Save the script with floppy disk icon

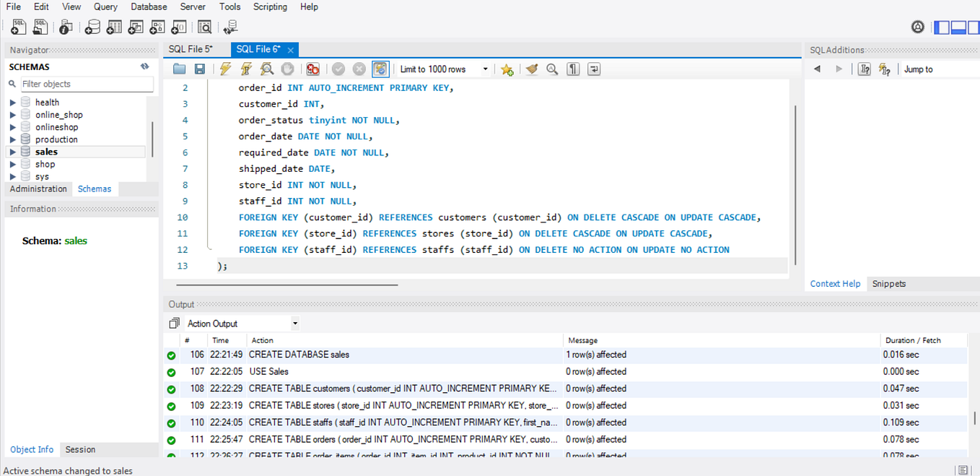click(200, 69)
